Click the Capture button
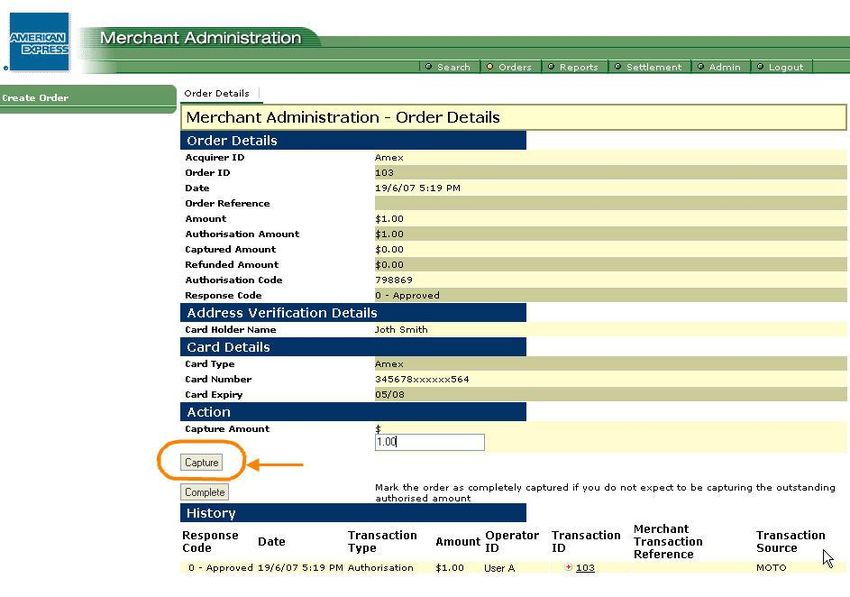 click(x=202, y=463)
